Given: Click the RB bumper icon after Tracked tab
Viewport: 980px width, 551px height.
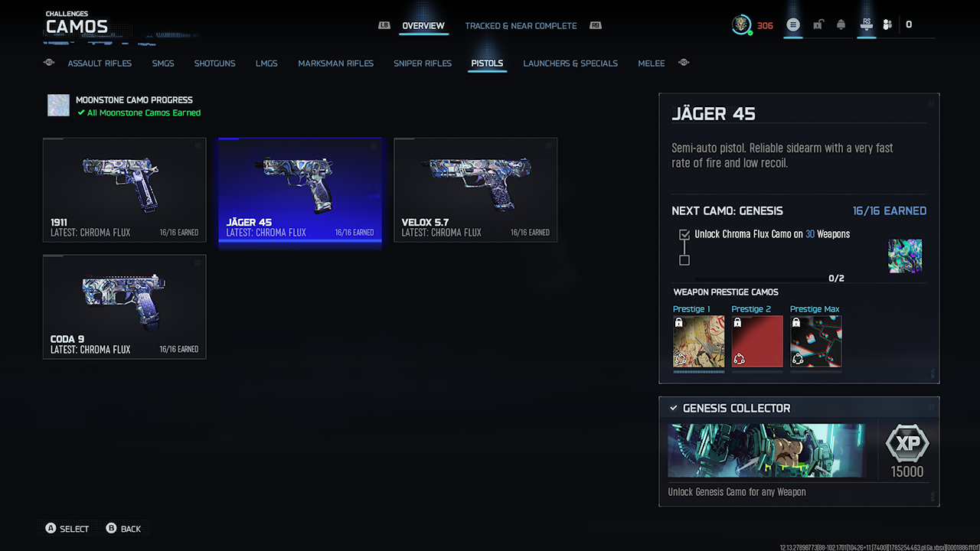Looking at the screenshot, I should 596,25.
